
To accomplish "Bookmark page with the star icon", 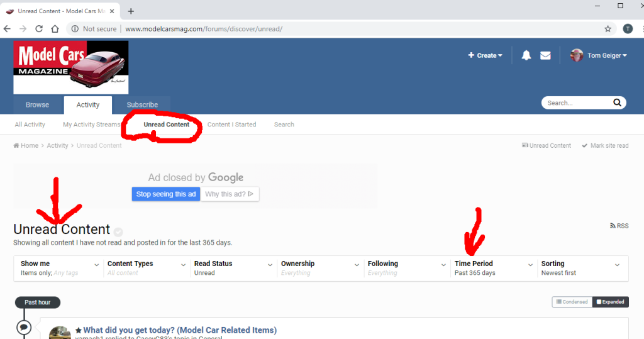I will pyautogui.click(x=608, y=29).
